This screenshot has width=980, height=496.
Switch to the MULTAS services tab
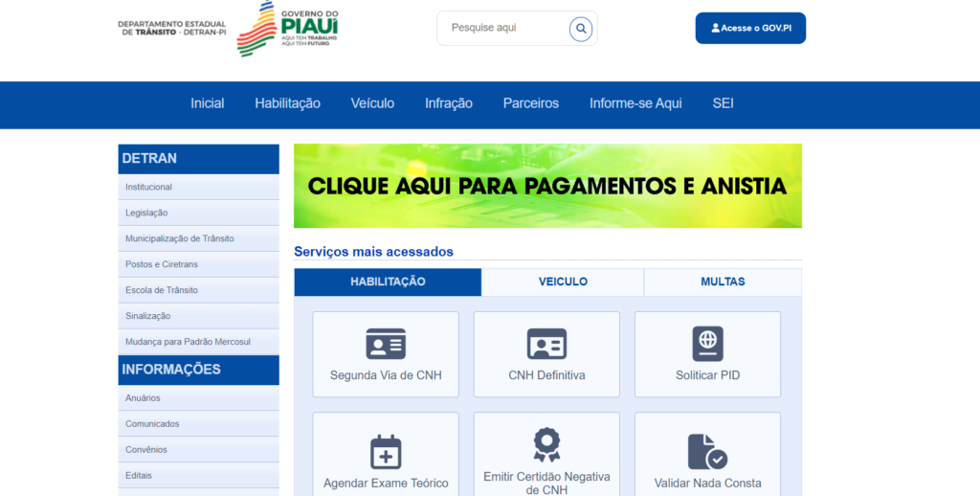click(x=723, y=282)
